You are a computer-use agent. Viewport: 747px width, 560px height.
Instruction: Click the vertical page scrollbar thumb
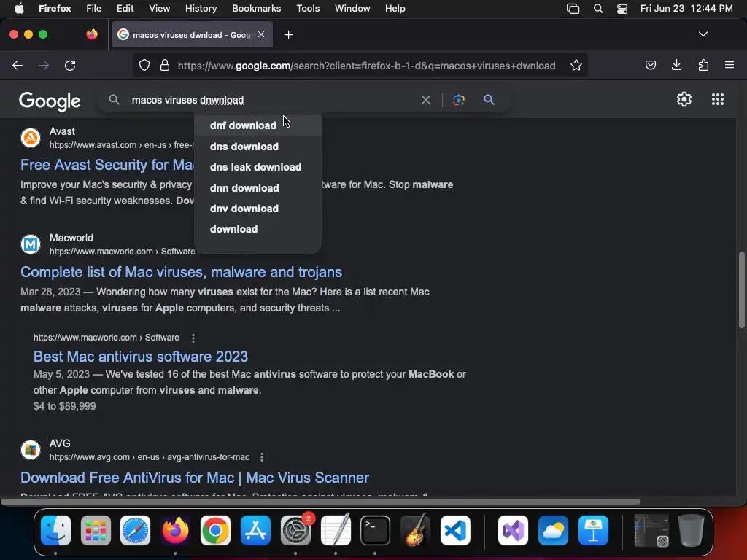tap(741, 289)
